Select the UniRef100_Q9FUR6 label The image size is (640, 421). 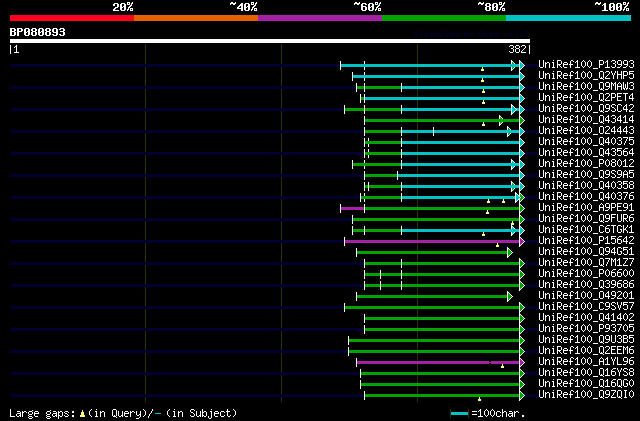point(586,219)
